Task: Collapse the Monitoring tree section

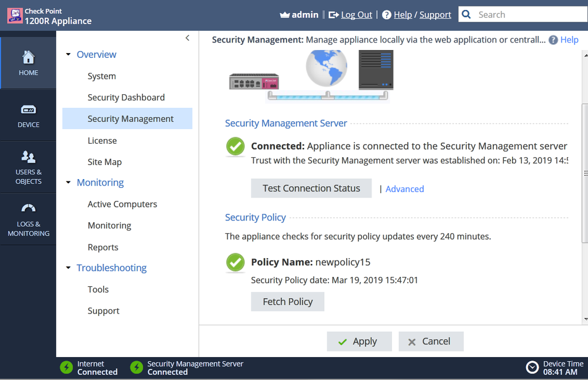Action: (68, 183)
